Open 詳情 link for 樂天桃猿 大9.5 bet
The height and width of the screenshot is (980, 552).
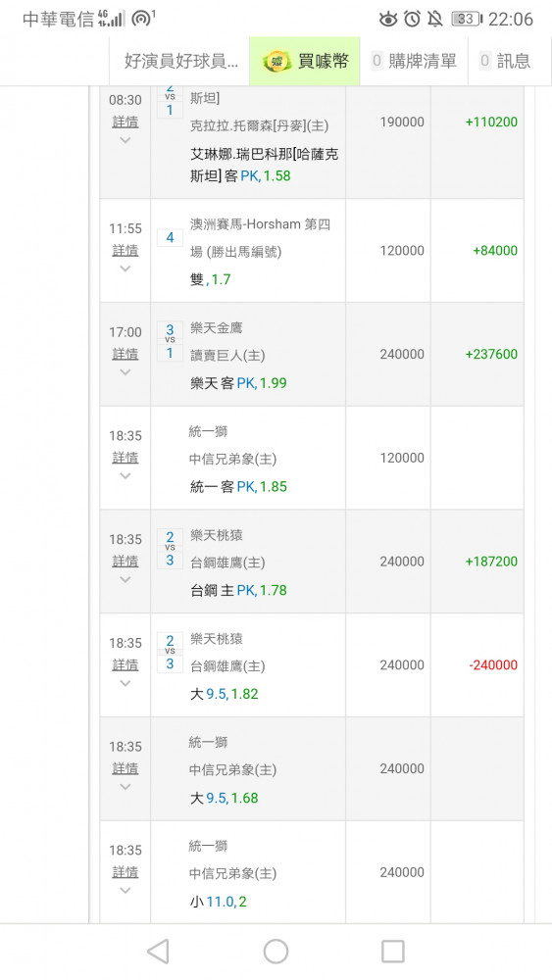point(125,665)
